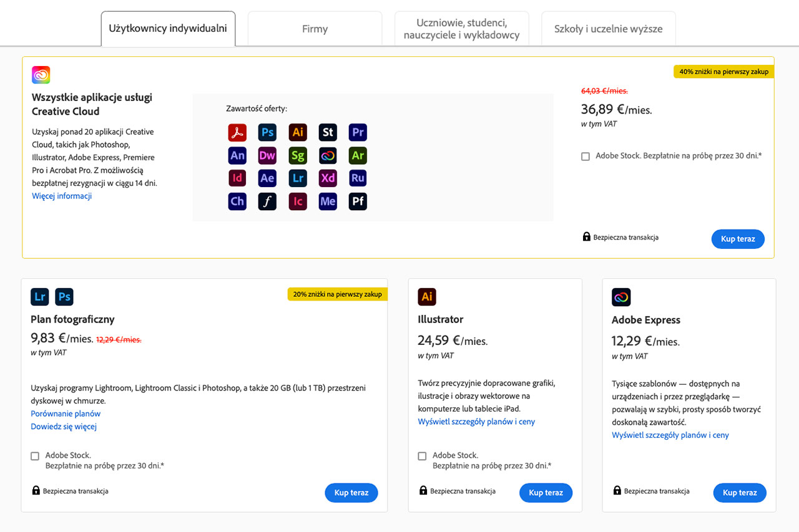Viewport: 799px width, 532px height.
Task: Click the Acrobat icon in offer contents
Action: (x=237, y=132)
